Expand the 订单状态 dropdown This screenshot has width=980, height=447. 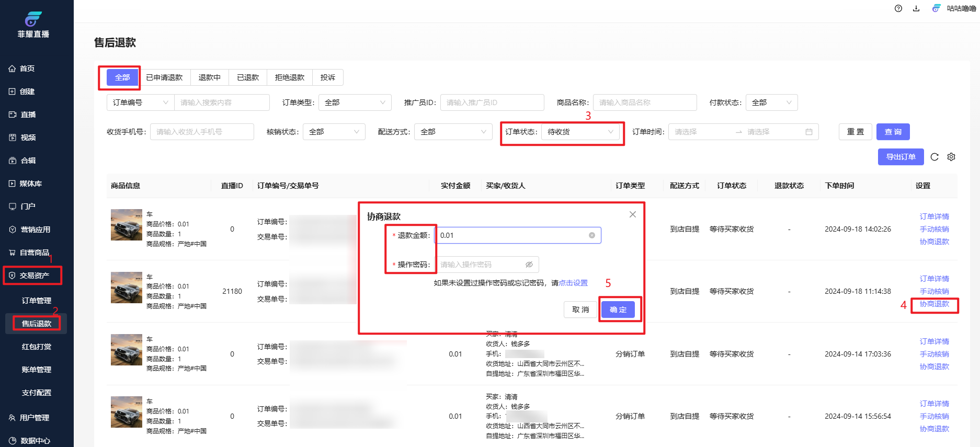(580, 132)
